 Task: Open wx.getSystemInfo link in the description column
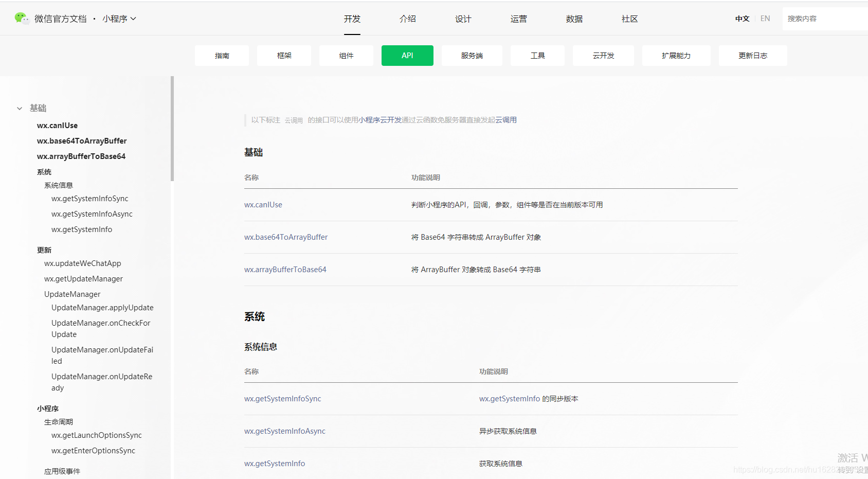pos(510,399)
